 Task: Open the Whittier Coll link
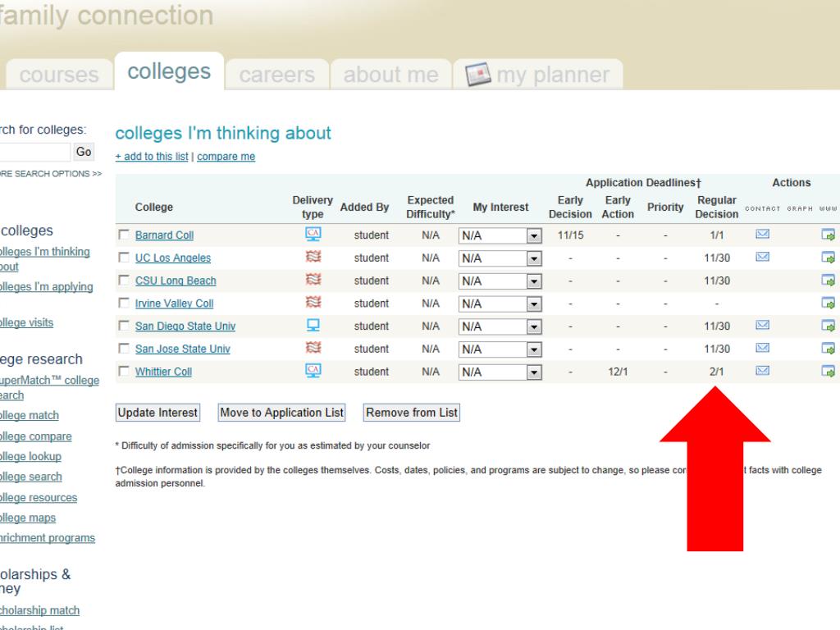tap(163, 372)
